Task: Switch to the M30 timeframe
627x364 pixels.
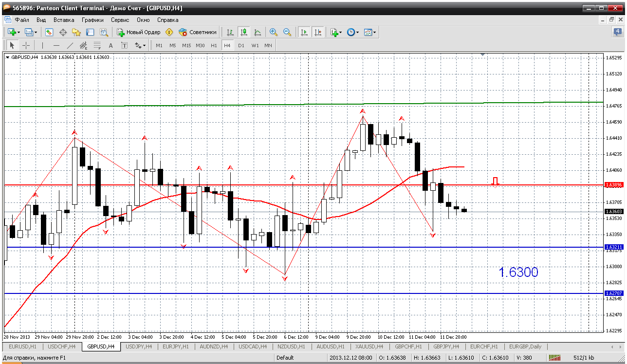Action: (x=200, y=45)
